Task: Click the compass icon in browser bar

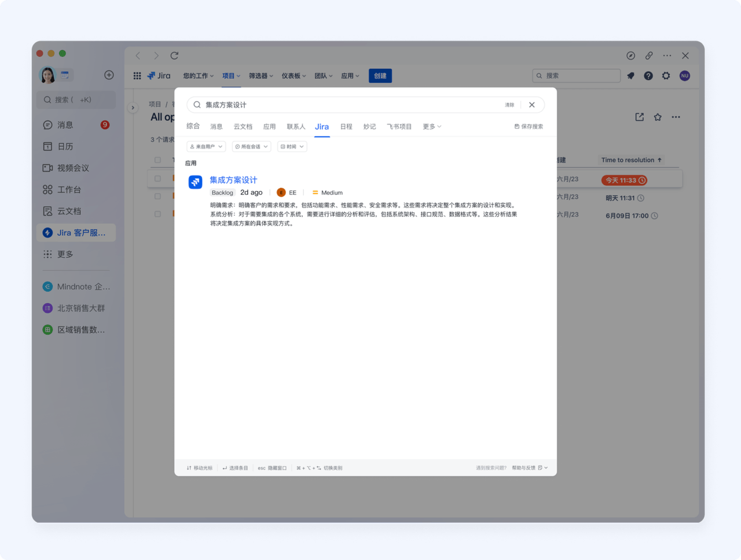Action: 631,56
